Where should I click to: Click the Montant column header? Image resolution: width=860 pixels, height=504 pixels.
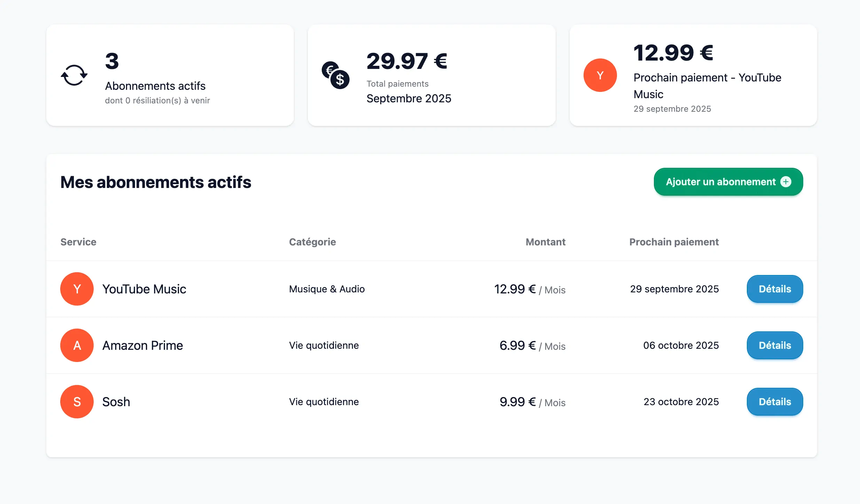pos(545,242)
